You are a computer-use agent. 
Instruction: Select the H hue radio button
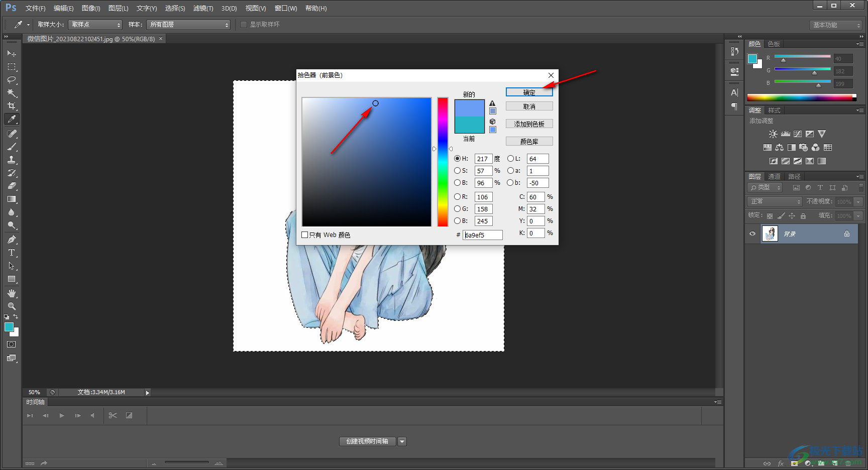tap(457, 159)
